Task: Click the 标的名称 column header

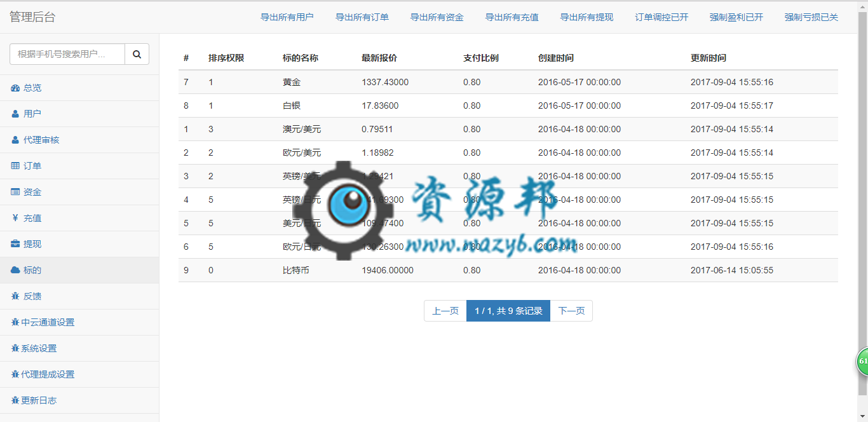Action: click(x=301, y=58)
